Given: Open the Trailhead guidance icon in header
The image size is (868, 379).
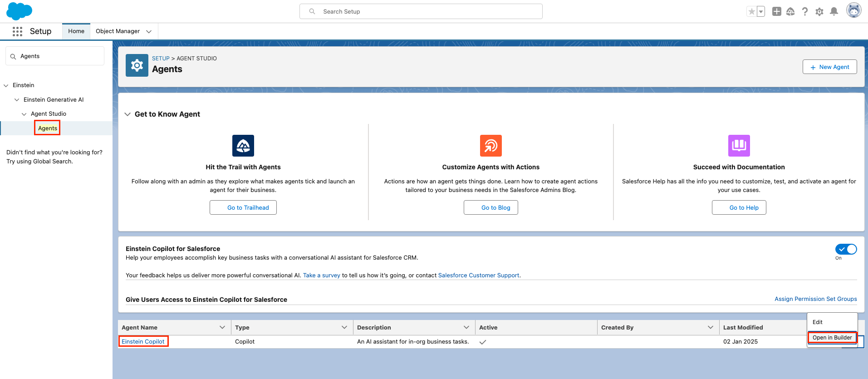Looking at the screenshot, I should pos(790,11).
